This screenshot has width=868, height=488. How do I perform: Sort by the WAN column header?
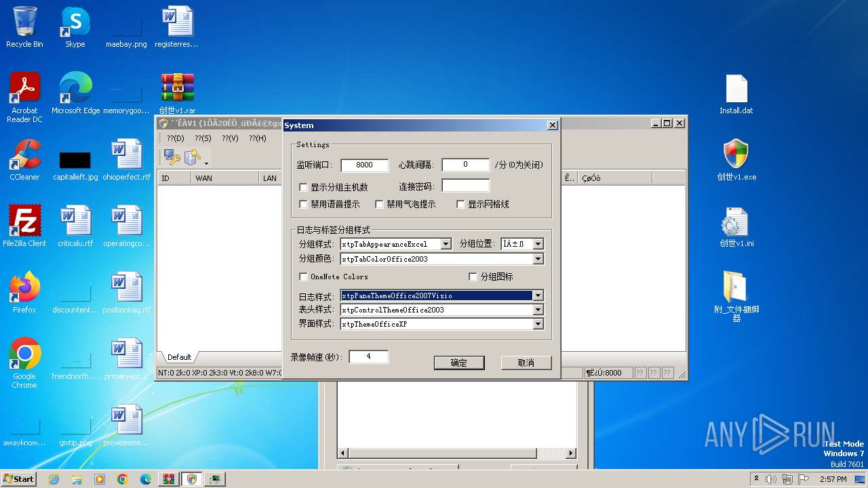coord(225,178)
